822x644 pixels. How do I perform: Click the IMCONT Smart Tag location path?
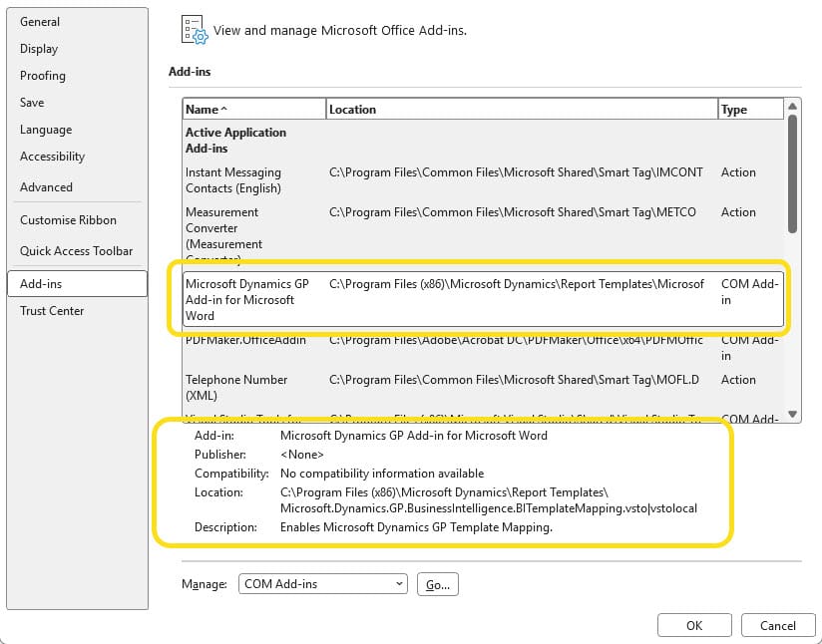(x=516, y=172)
